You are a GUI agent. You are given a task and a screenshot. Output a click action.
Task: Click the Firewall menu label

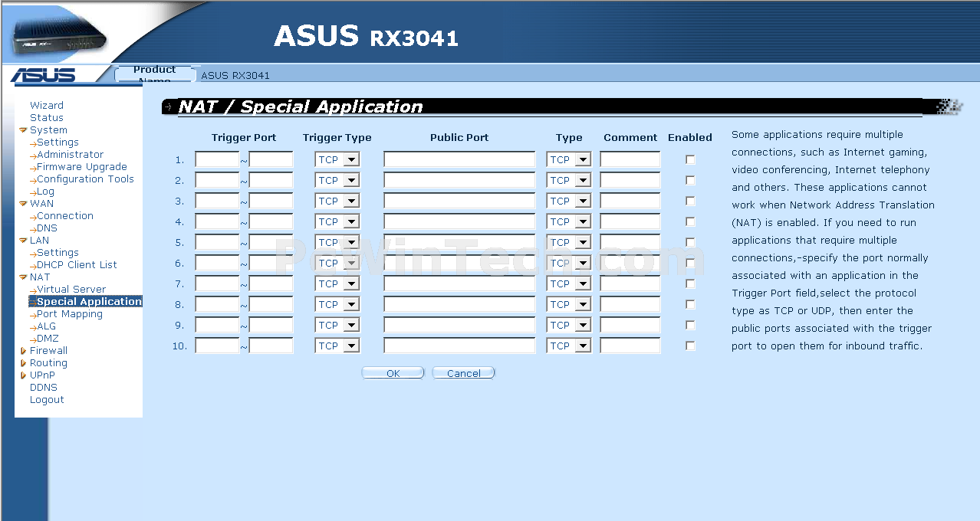tap(48, 351)
